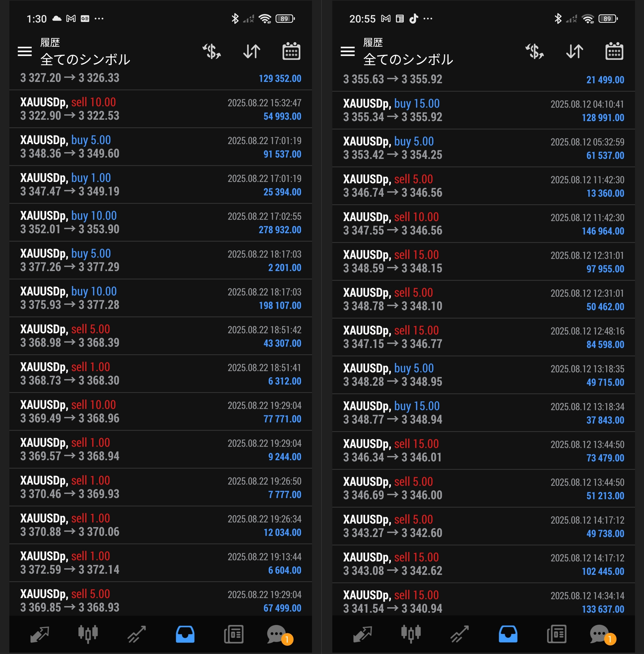Tap sort arrows icon on right screen
This screenshot has width=644, height=654.
[x=574, y=52]
